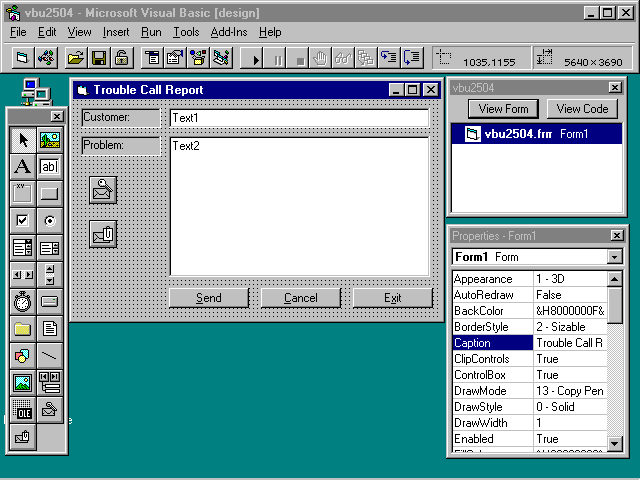Open the Run menu
The width and height of the screenshot is (640, 480).
point(151,32)
